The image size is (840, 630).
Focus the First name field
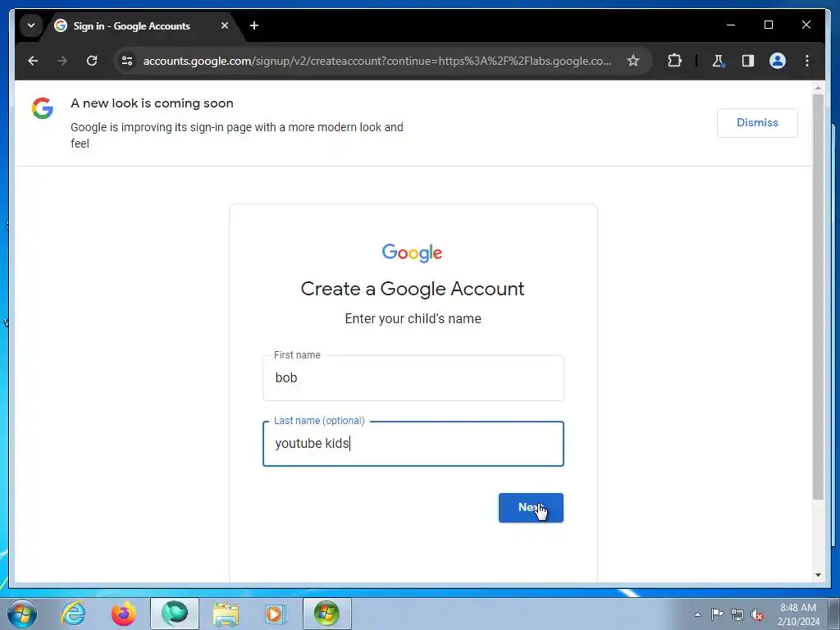tap(413, 378)
